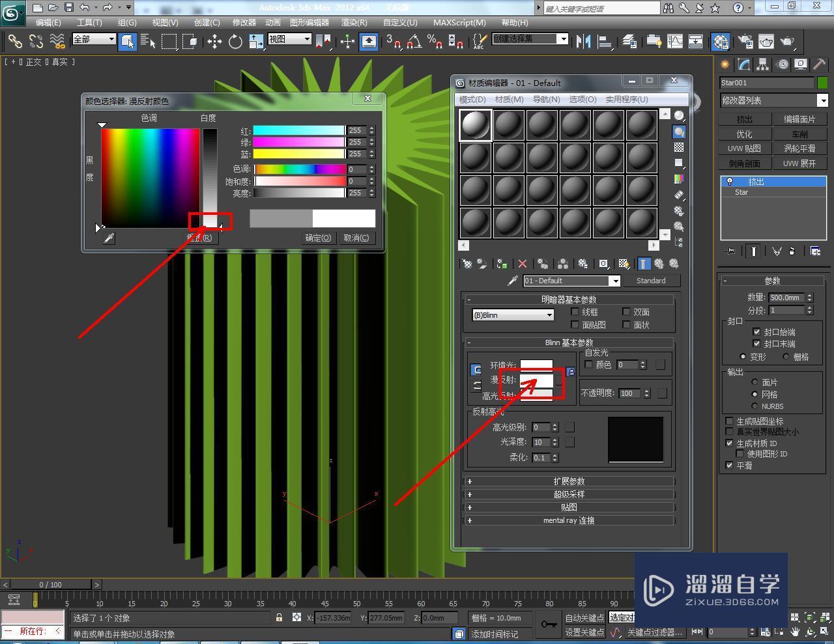Image resolution: width=834 pixels, height=644 pixels.
Task: Uncheck the 封口末端 checkbox
Action: (756, 343)
